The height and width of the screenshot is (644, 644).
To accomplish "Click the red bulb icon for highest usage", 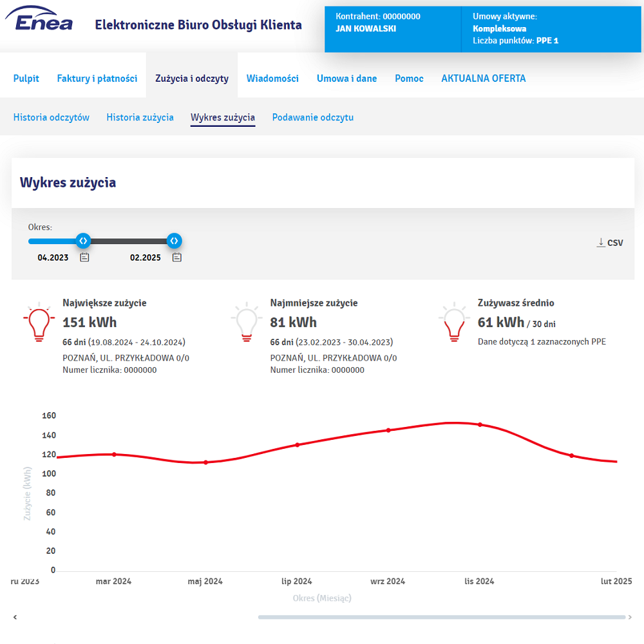I will point(38,323).
